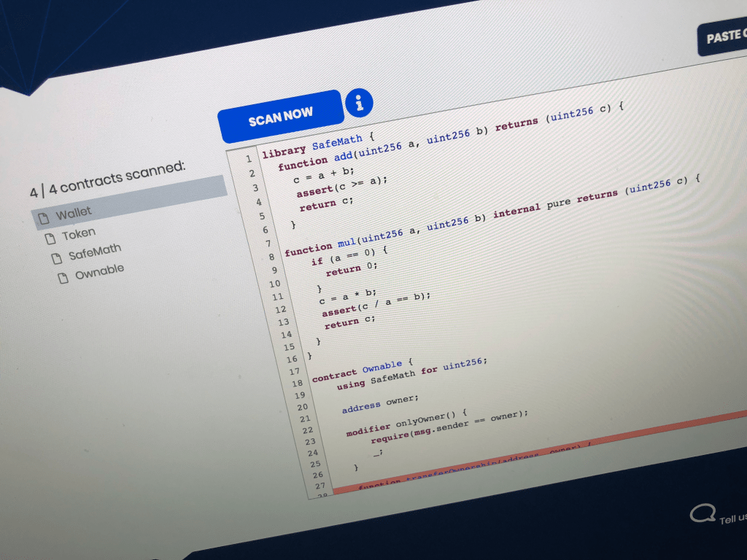Click the "address owner;" code line

pyautogui.click(x=379, y=404)
